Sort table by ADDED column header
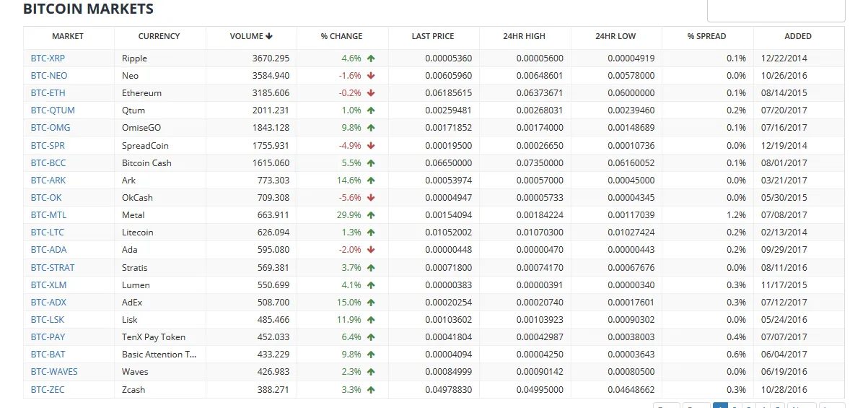Image resolution: width=868 pixels, height=408 pixels. point(798,36)
